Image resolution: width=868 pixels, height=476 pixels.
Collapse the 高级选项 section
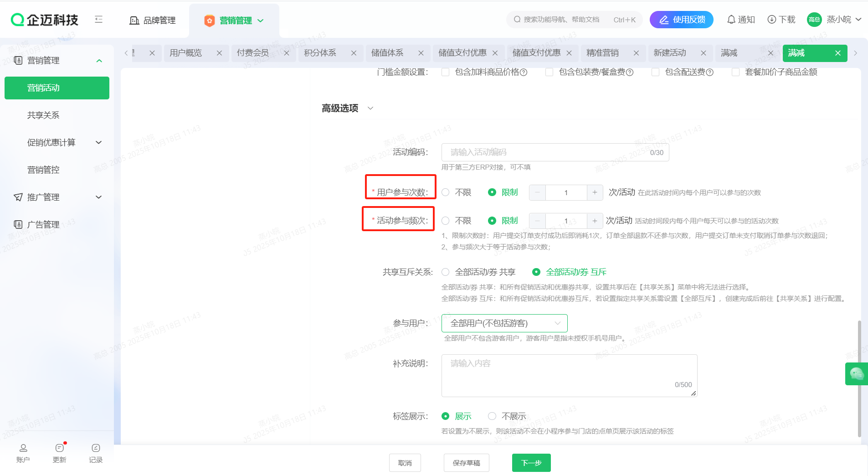[370, 109]
